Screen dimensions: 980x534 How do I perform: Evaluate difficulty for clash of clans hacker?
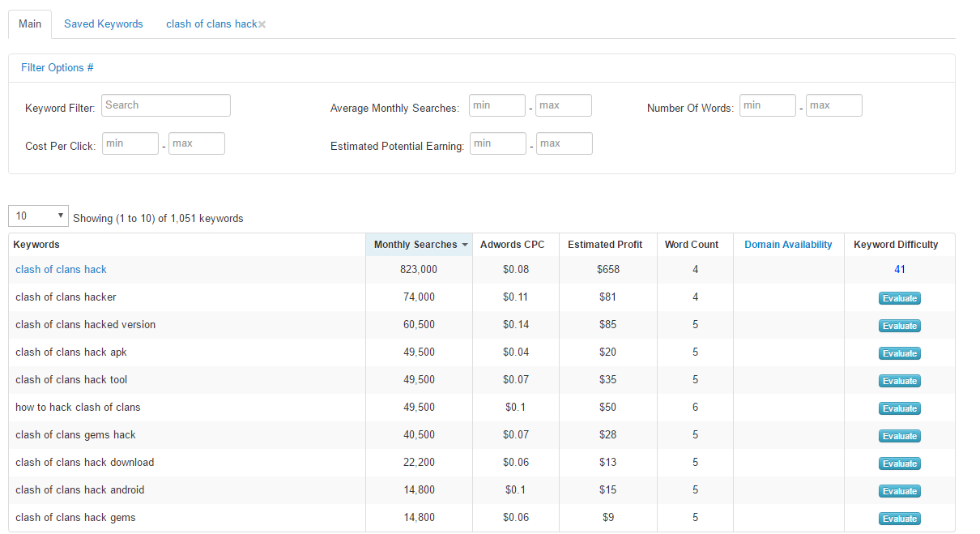900,298
